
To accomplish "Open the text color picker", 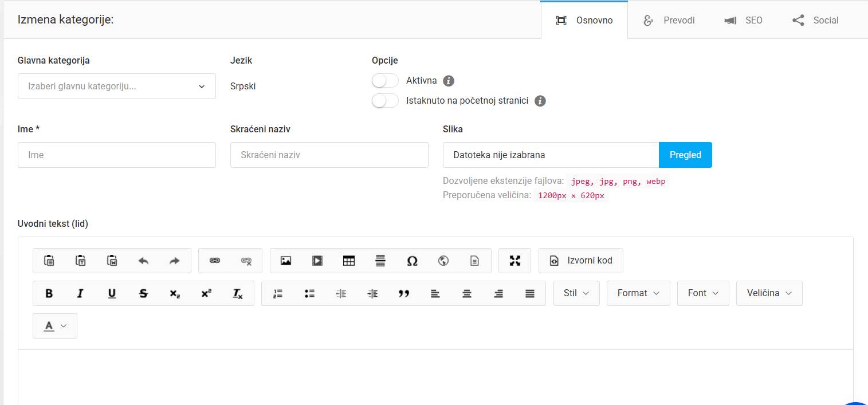I will pyautogui.click(x=55, y=326).
